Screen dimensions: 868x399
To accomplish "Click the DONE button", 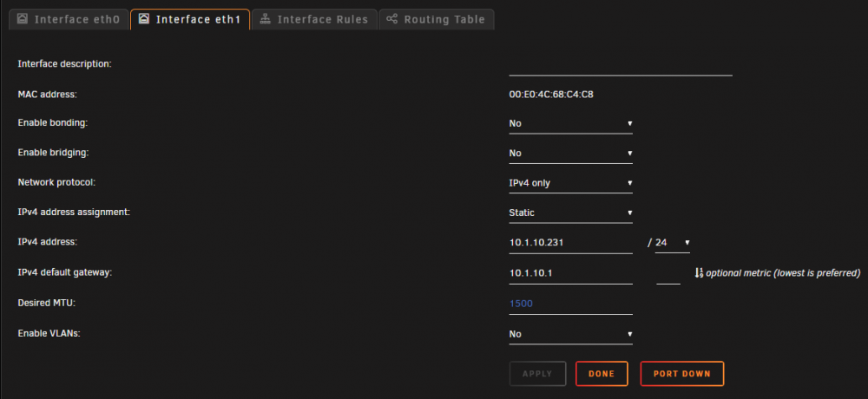I will point(602,374).
